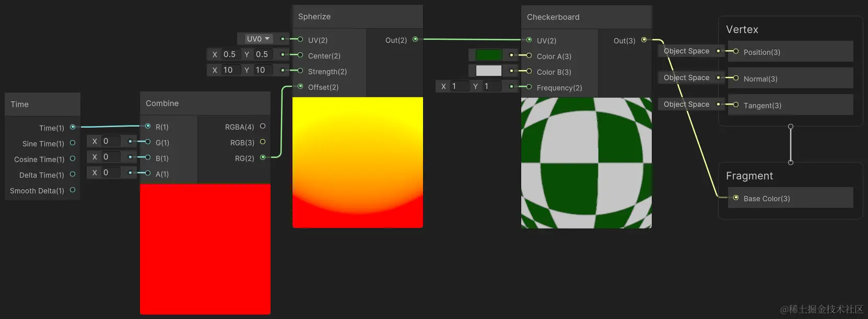This screenshot has width=868, height=319.
Task: Click the Checkerboard Color A(3) input port
Action: tap(529, 55)
